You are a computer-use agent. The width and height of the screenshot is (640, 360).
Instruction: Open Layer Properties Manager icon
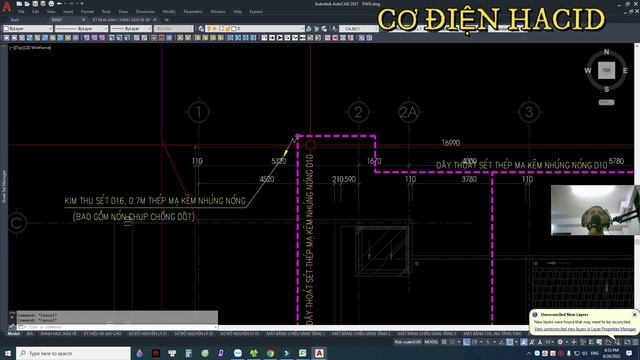[x=201, y=29]
